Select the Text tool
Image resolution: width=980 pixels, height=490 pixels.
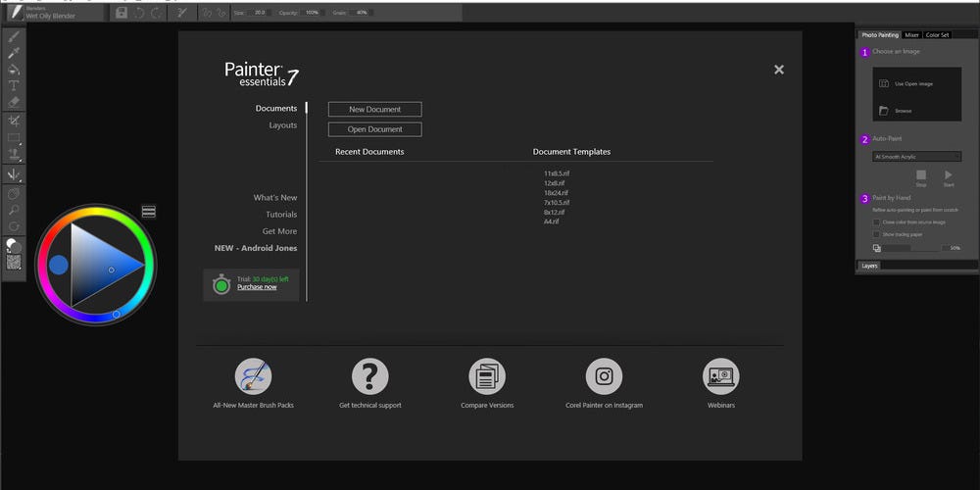point(14,85)
